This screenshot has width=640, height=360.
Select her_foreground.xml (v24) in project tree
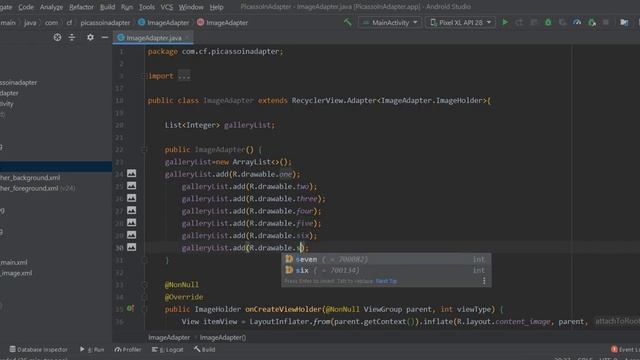tap(38, 188)
